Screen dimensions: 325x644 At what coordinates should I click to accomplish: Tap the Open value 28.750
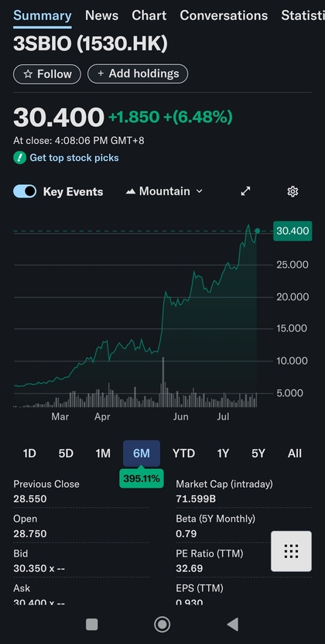(30, 533)
